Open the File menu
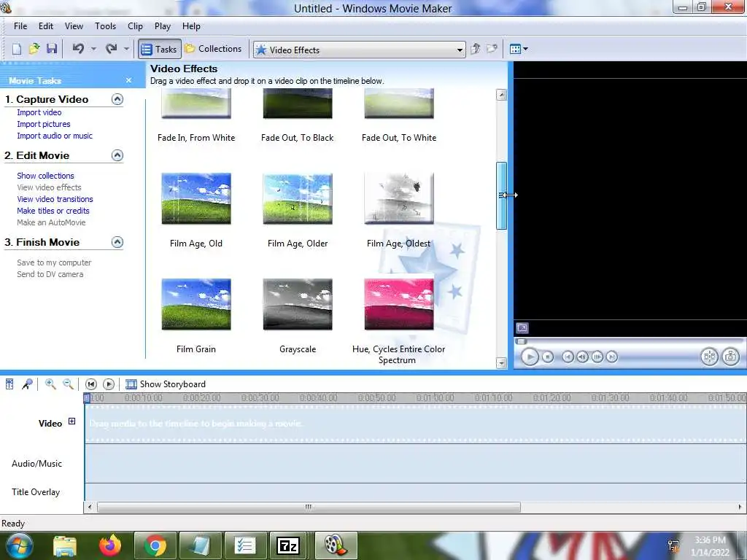Image resolution: width=747 pixels, height=560 pixels. (x=20, y=26)
